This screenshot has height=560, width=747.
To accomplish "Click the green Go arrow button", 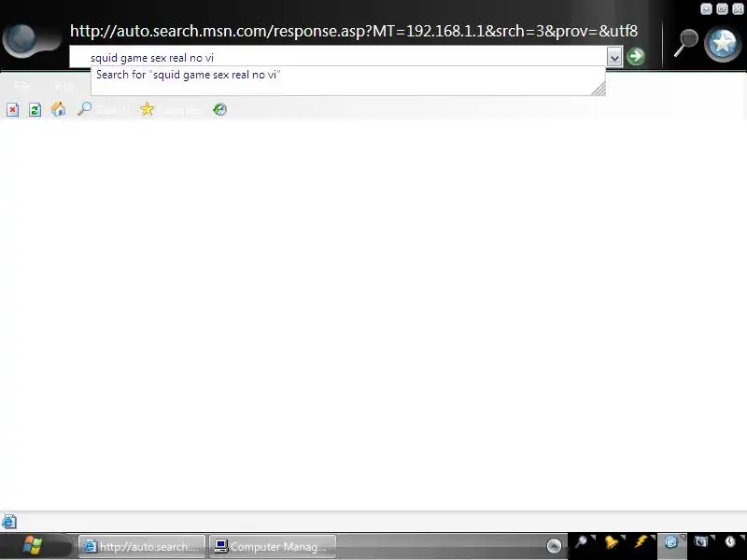I will click(636, 57).
